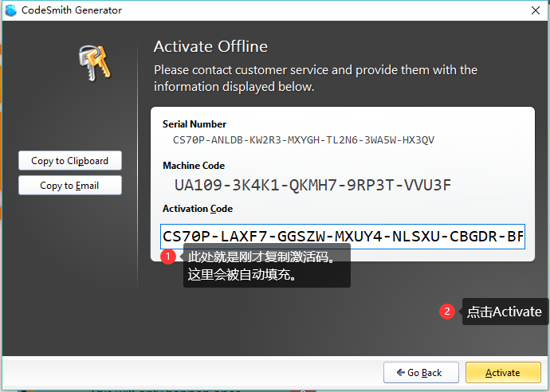Viewport: 550px width, 392px height.
Task: Click the Copy to Clipboard button
Action: tap(70, 161)
